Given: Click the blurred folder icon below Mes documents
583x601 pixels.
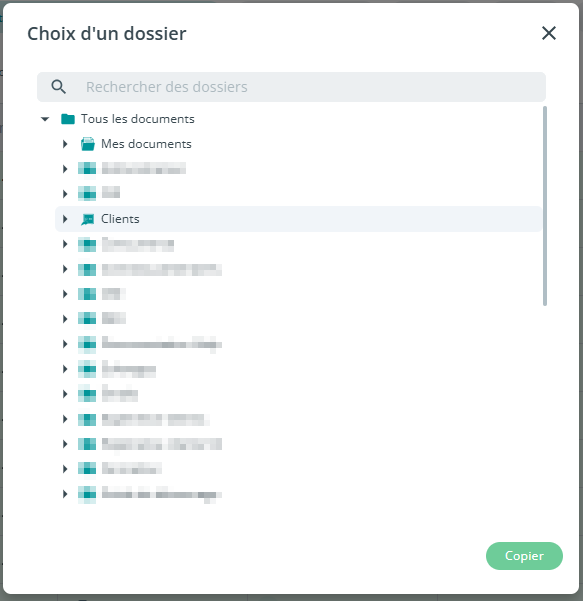Looking at the screenshot, I should pos(87,169).
